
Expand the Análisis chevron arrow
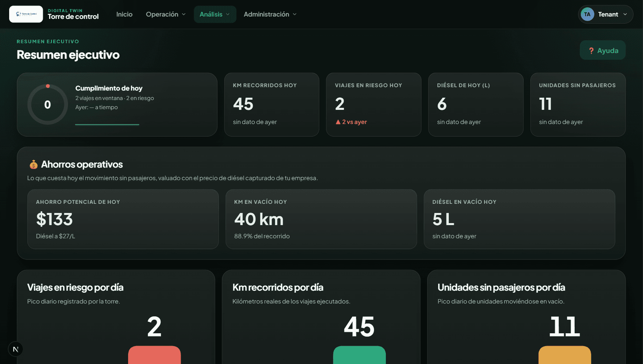pyautogui.click(x=227, y=14)
